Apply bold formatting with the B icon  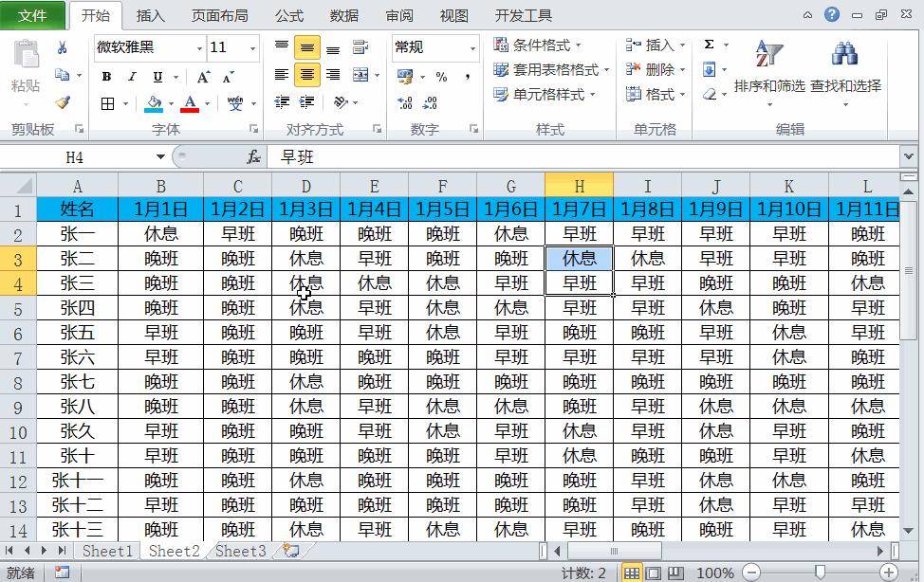(105, 76)
